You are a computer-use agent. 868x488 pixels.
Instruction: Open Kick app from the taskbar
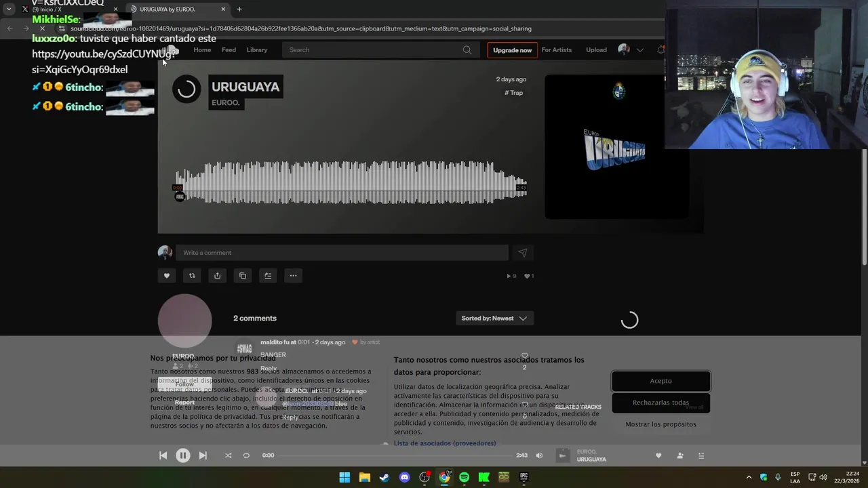(484, 477)
